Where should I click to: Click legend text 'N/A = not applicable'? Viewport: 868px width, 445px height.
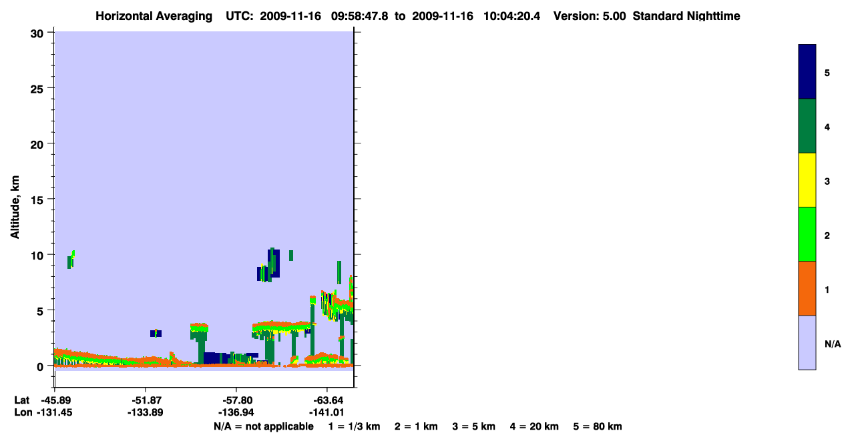tap(264, 426)
